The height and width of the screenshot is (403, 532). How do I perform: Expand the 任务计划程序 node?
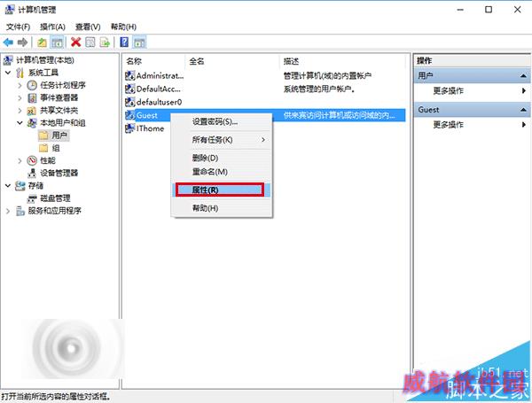tap(20, 85)
